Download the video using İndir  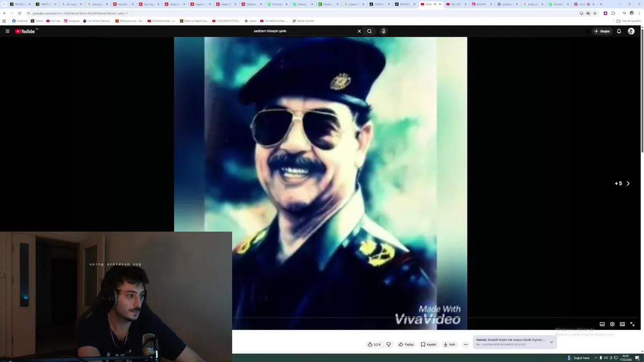point(449,344)
